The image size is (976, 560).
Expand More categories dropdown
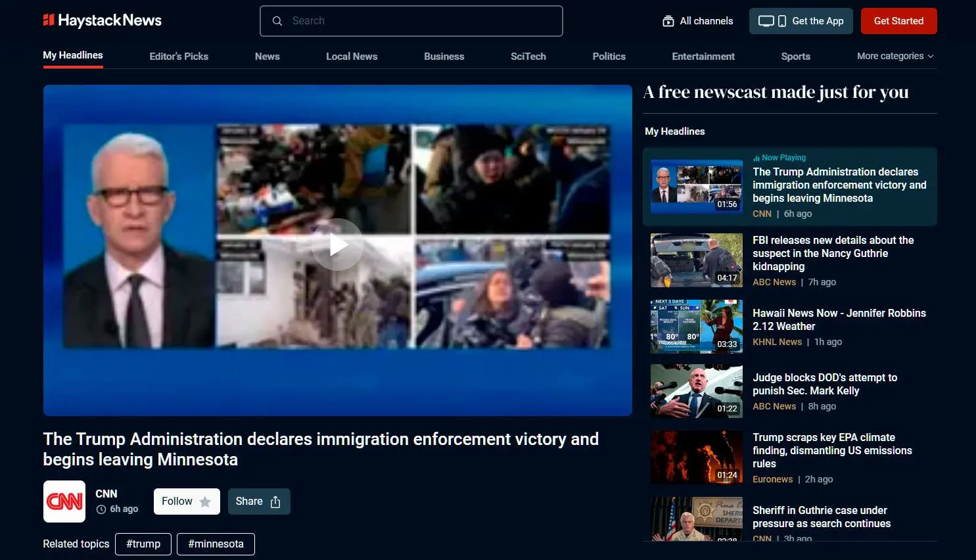895,57
